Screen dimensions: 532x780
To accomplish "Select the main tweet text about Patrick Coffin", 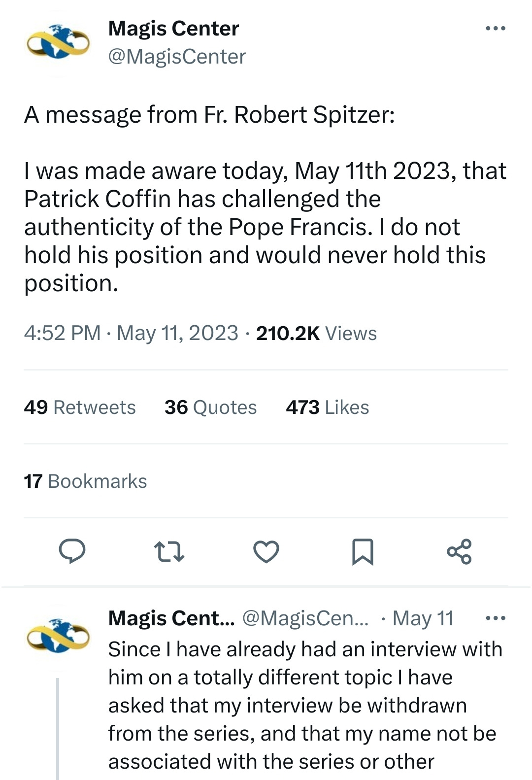I will 265,199.
